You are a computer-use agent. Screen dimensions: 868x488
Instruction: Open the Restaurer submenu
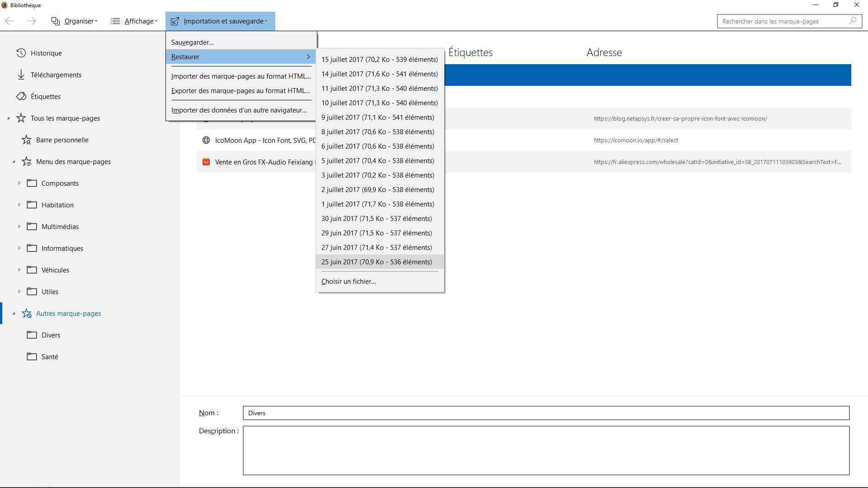(x=241, y=56)
